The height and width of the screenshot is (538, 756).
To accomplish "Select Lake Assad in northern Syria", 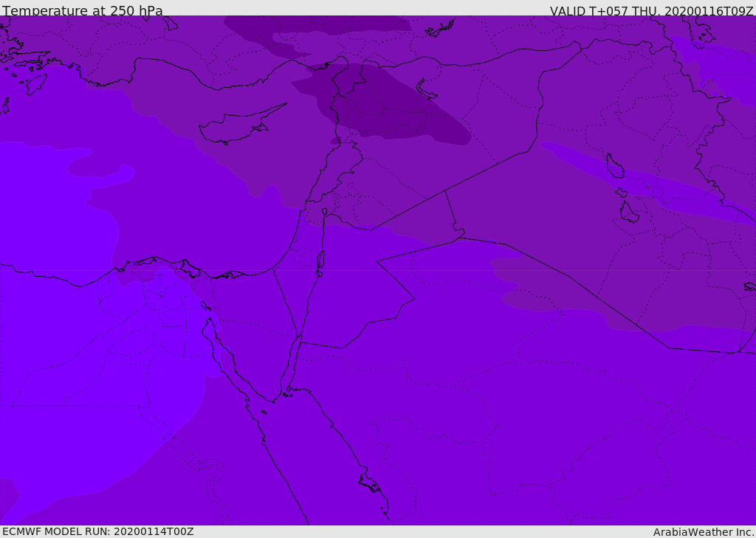I will (x=426, y=89).
